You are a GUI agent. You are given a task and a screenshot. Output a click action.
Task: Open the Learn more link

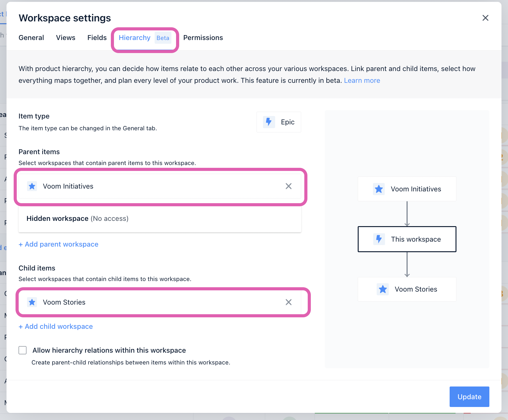362,80
